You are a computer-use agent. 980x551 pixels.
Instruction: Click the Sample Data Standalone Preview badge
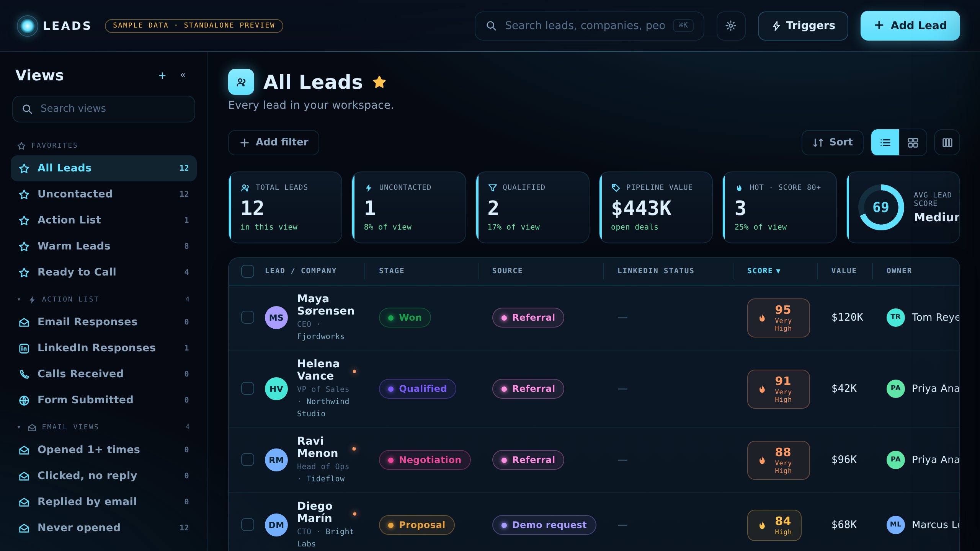click(194, 26)
